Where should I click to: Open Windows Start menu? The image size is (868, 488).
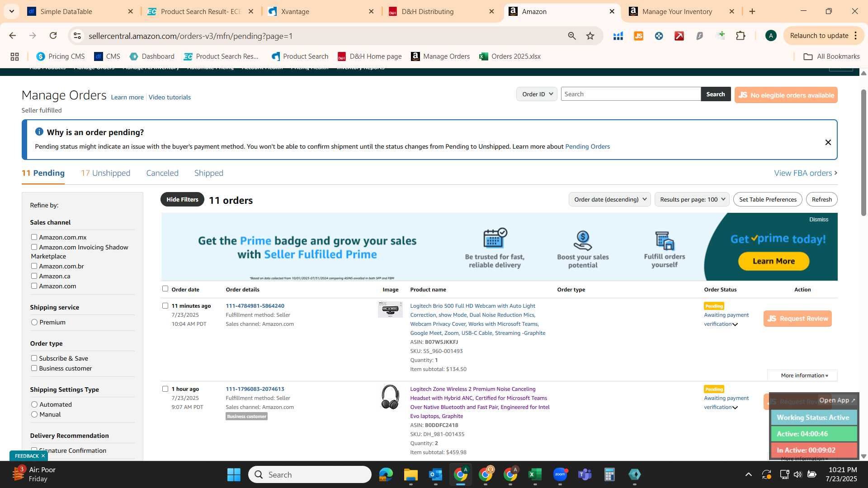pyautogui.click(x=234, y=474)
